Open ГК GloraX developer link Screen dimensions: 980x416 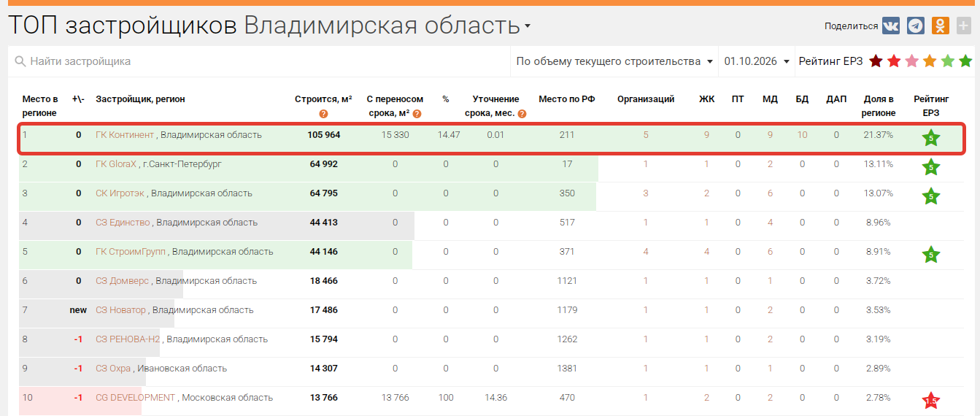coord(116,164)
